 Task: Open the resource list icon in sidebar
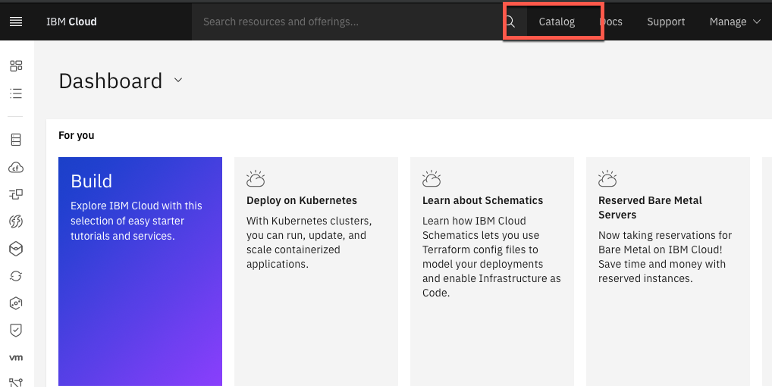(16, 94)
